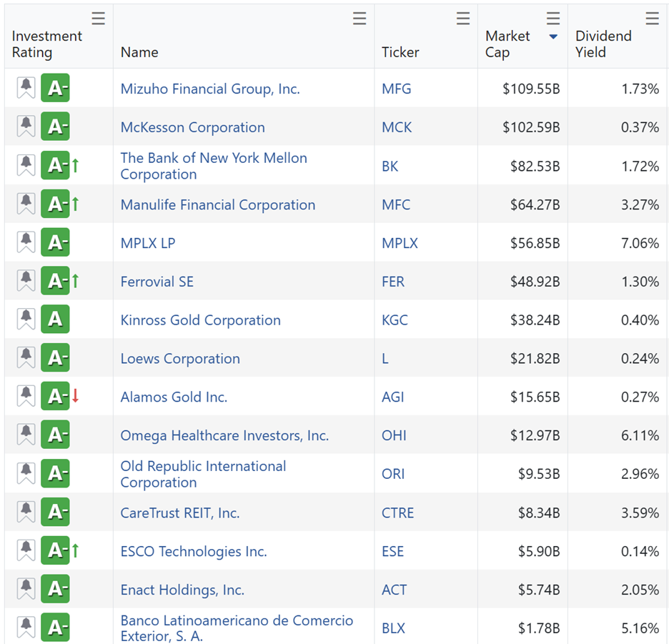Open the Ticker column hamburger menu
This screenshot has width=669, height=644.
463,19
